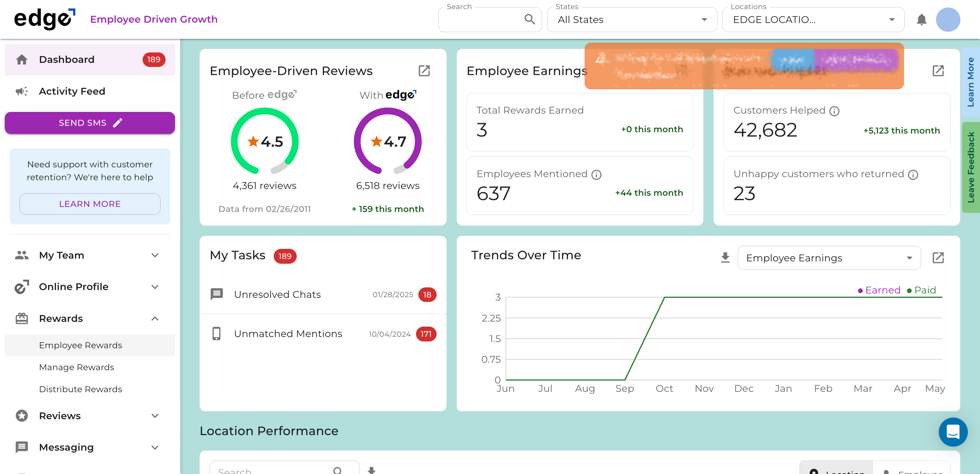Click 'Employee Driven Growth' header text

coord(154,19)
